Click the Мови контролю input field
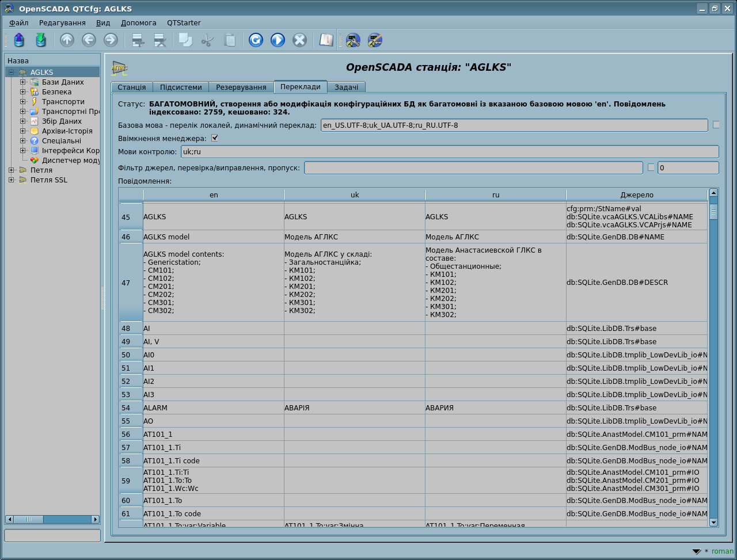Screen dimensions: 737x560 coord(450,152)
